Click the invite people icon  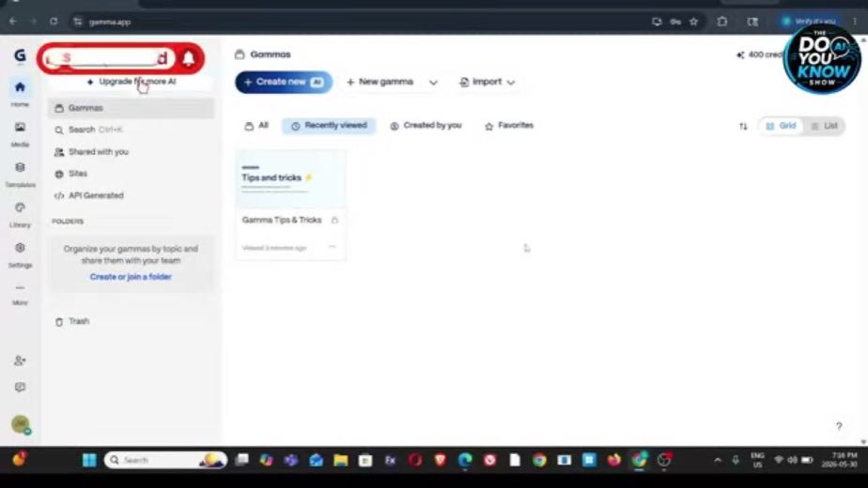(x=20, y=360)
